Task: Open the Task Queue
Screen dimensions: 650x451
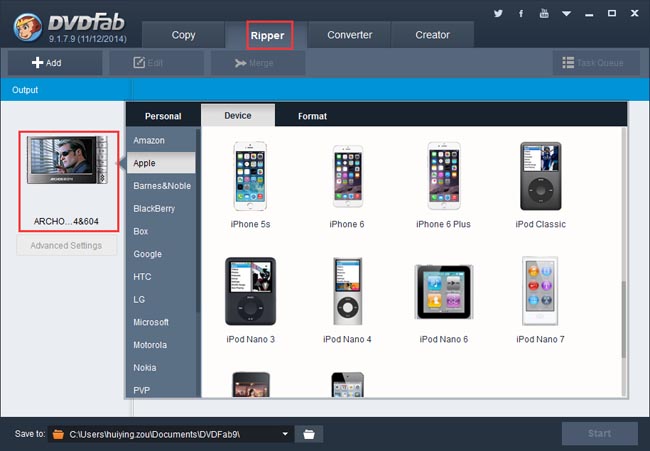Action: coord(596,63)
